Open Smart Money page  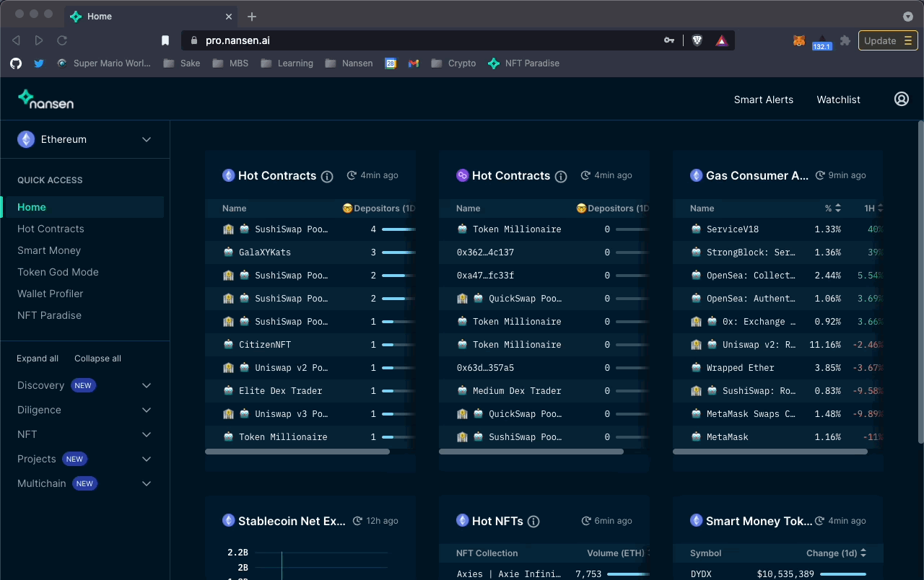[49, 250]
